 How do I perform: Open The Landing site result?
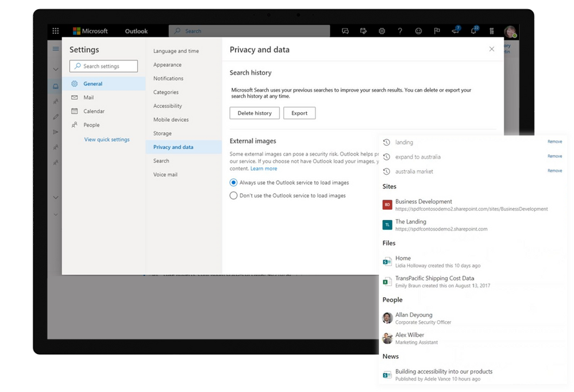point(435,225)
